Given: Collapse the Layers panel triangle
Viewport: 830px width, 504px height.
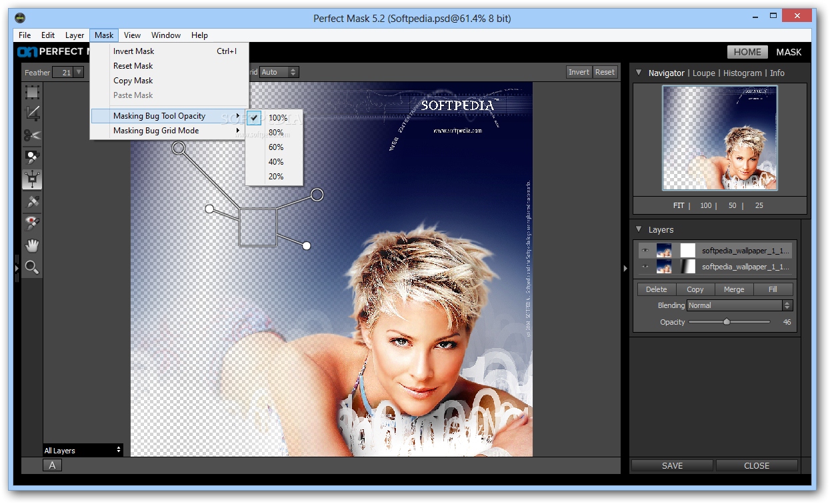Looking at the screenshot, I should pyautogui.click(x=639, y=229).
